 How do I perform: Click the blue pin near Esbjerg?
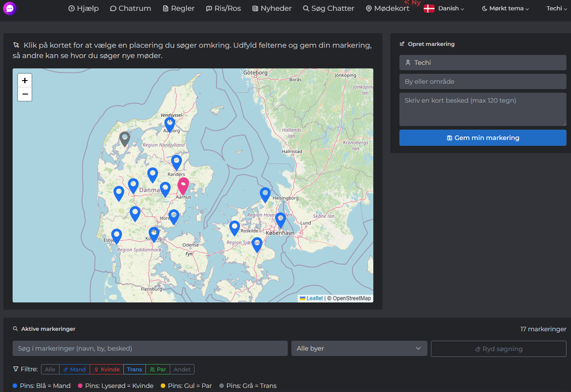click(117, 235)
